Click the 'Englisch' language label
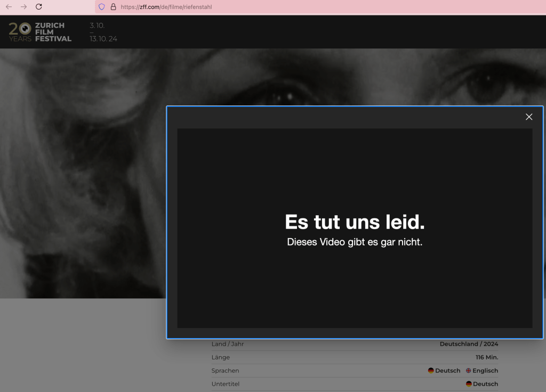Image resolution: width=546 pixels, height=392 pixels. pyautogui.click(x=485, y=371)
